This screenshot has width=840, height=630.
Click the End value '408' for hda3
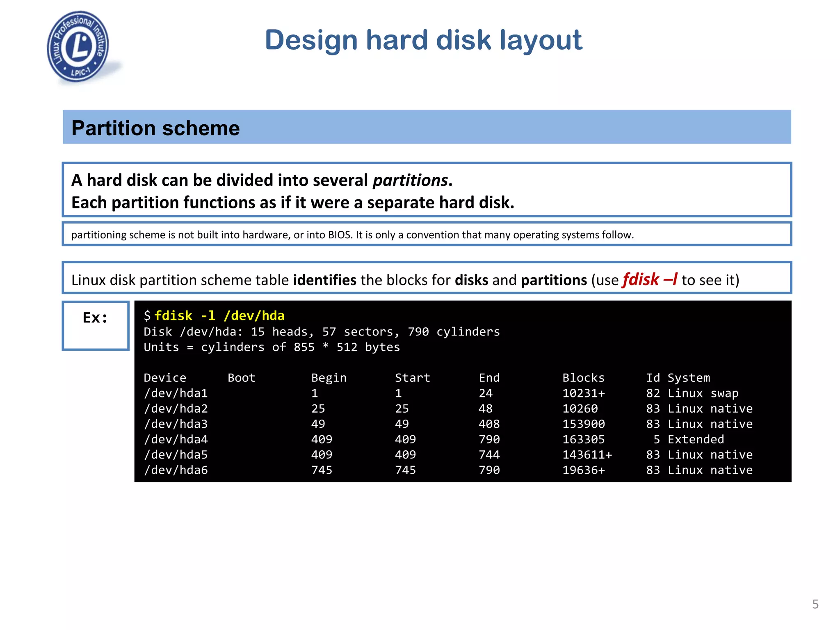click(489, 424)
